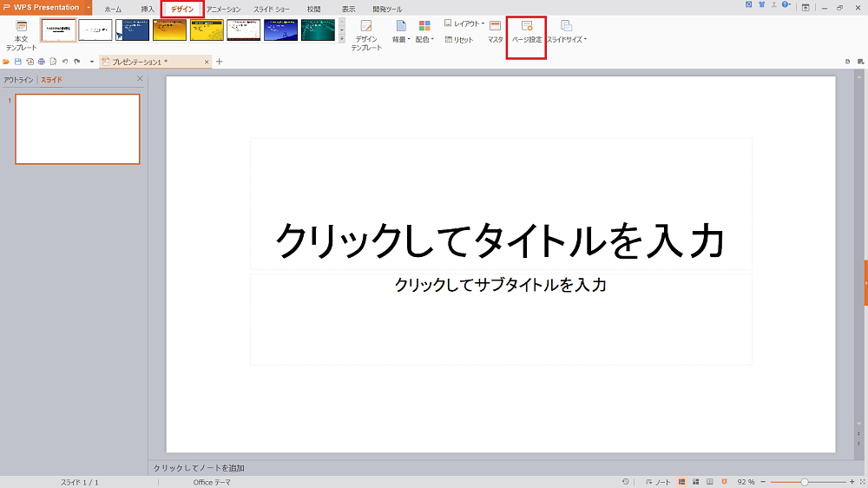Switch to the 挿入 (Insert) tab
The width and height of the screenshot is (868, 488).
148,10
